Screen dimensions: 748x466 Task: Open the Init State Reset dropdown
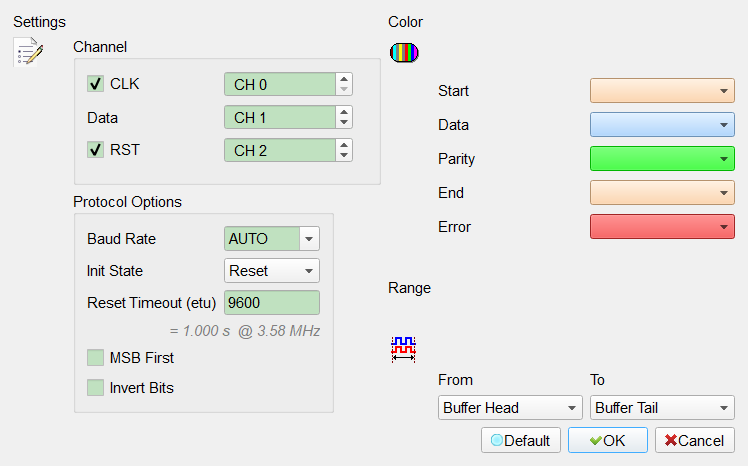(x=272, y=270)
